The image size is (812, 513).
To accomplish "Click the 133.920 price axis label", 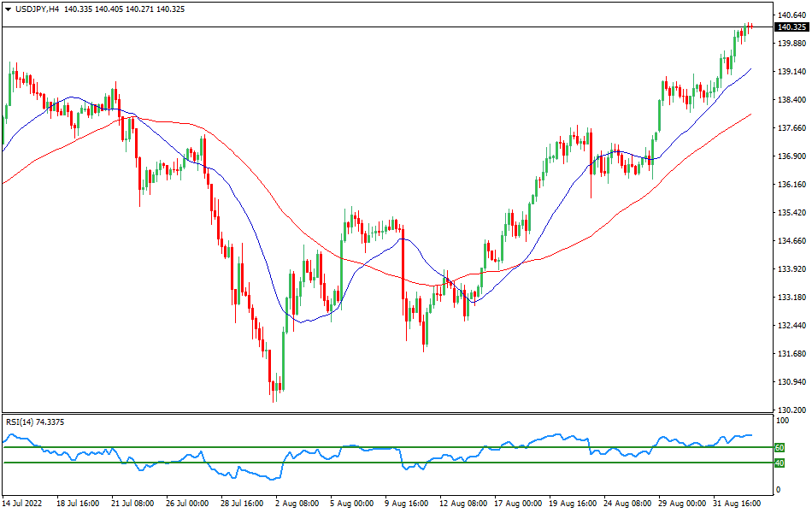I will [791, 269].
